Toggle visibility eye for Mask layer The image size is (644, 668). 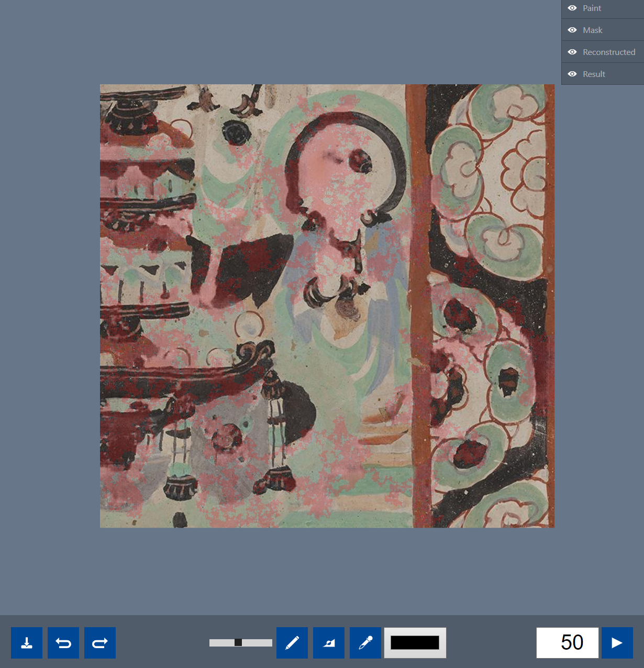click(572, 30)
